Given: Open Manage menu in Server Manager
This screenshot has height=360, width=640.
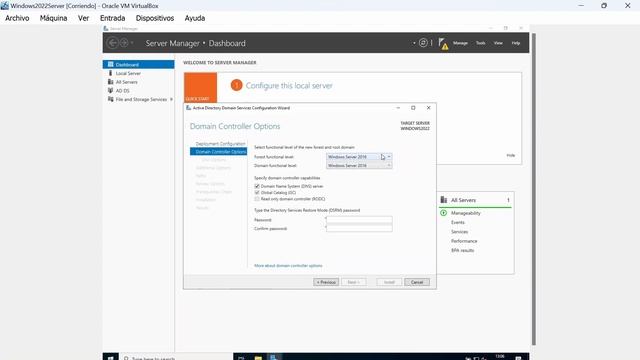Looking at the screenshot, I should [x=460, y=43].
